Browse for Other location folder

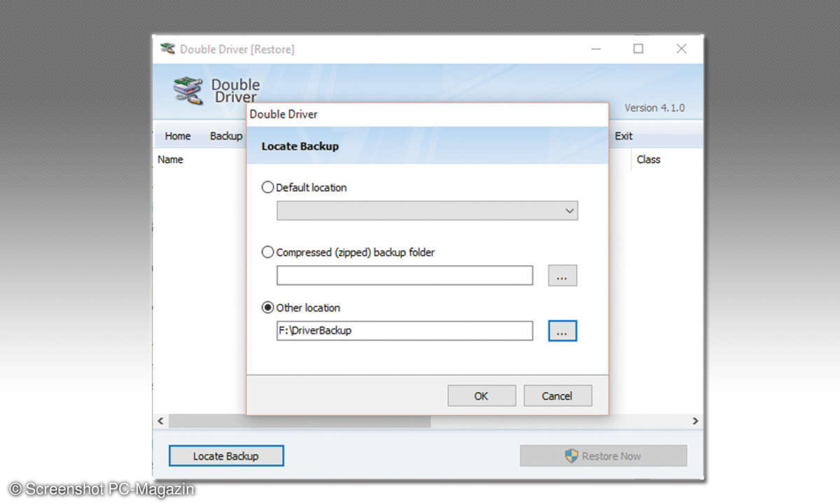[562, 331]
